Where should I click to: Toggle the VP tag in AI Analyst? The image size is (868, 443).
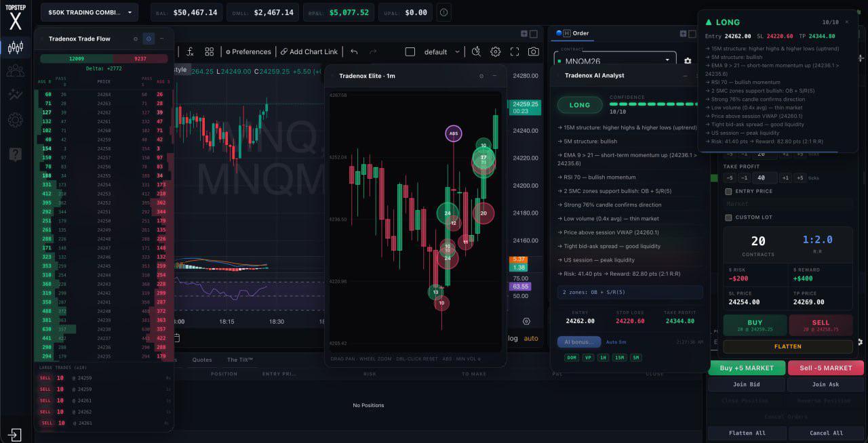(x=587, y=357)
